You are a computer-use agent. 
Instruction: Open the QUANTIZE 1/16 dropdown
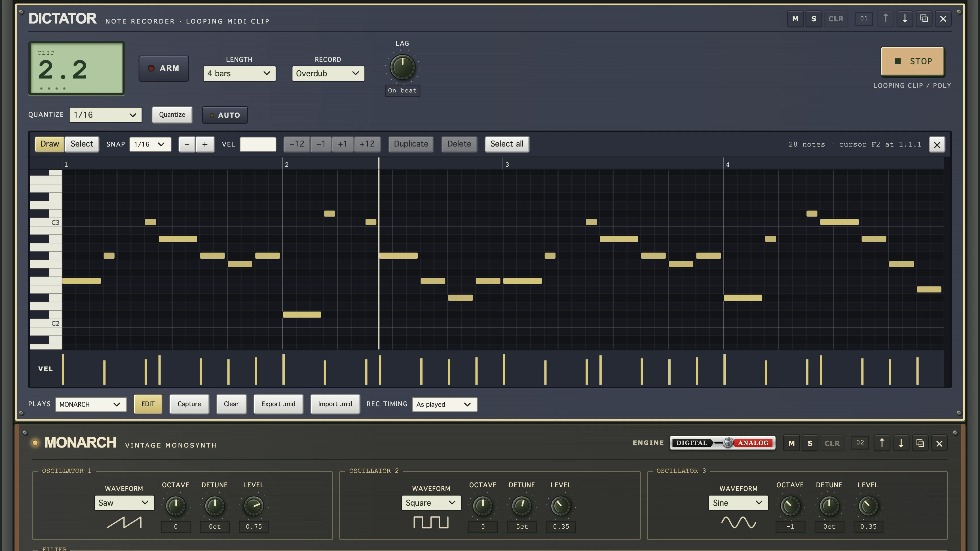point(105,115)
